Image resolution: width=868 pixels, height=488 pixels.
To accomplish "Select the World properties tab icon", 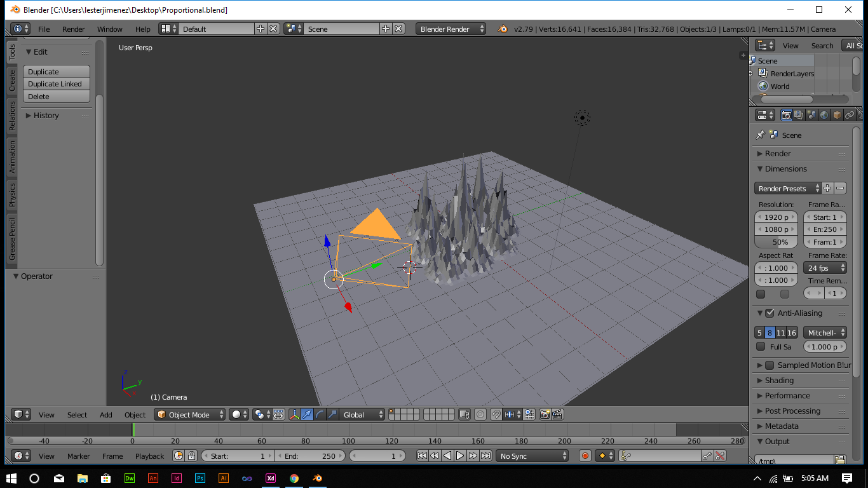I will pos(824,115).
